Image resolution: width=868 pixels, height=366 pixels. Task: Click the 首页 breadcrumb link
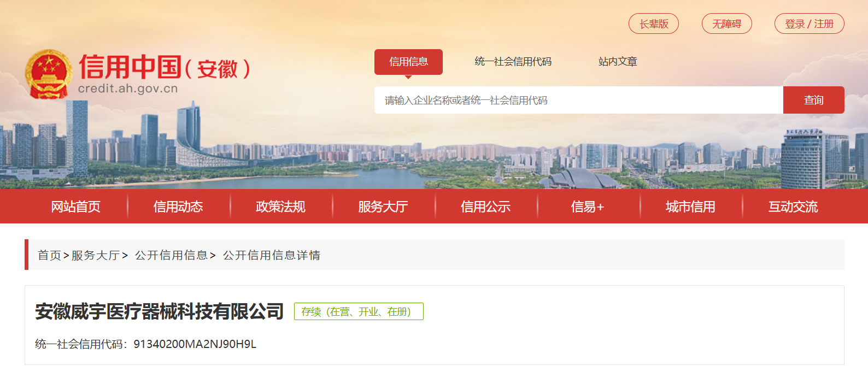click(x=49, y=255)
